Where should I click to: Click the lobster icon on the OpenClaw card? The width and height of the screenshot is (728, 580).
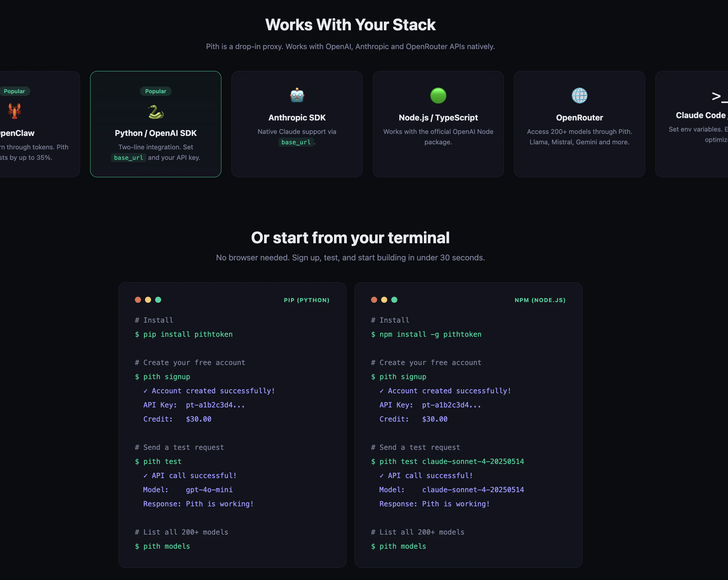click(x=14, y=111)
